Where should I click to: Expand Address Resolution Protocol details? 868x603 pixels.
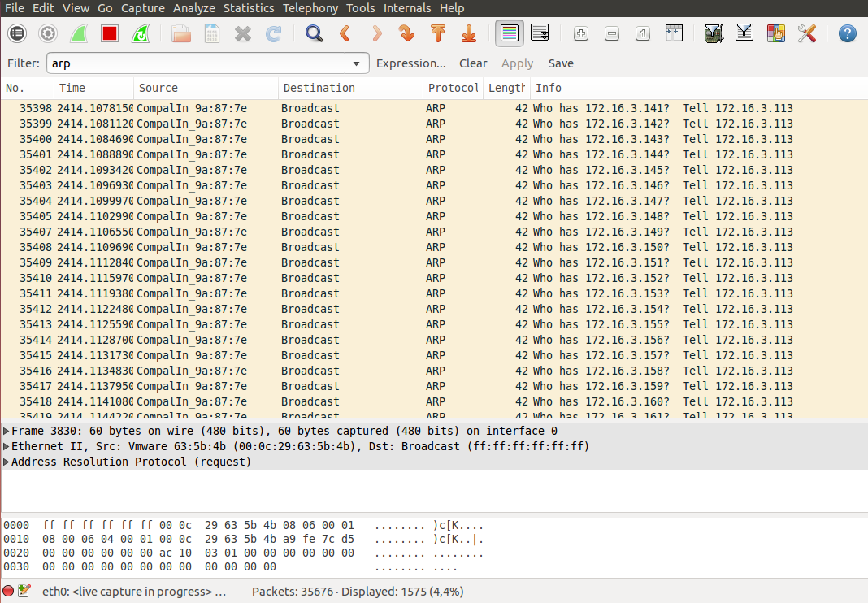click(x=7, y=462)
